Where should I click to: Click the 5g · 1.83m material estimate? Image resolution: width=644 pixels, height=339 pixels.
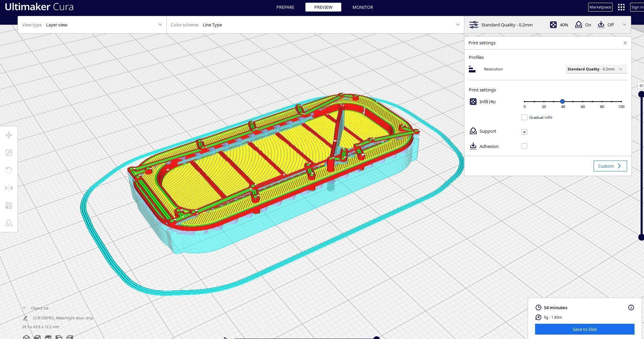point(553,317)
